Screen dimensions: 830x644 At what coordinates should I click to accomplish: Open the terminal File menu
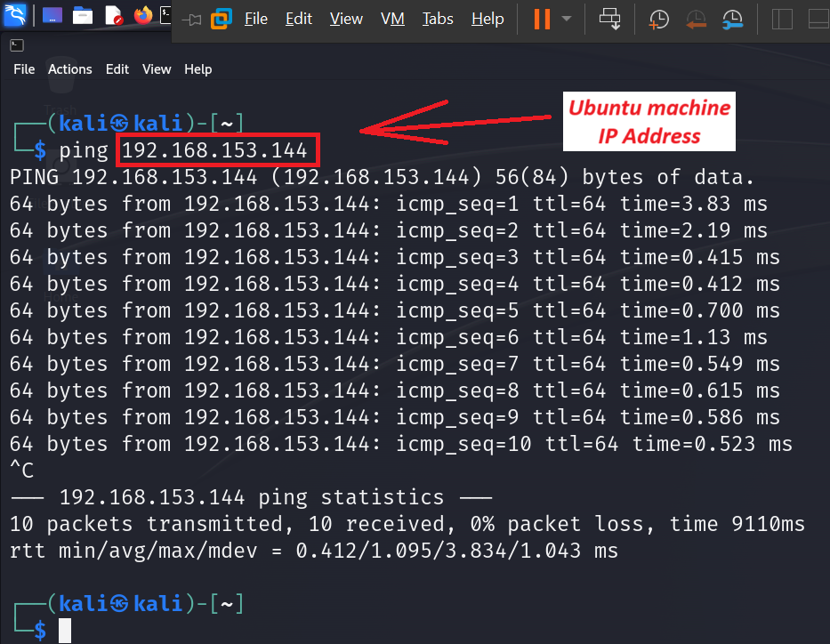tap(24, 69)
